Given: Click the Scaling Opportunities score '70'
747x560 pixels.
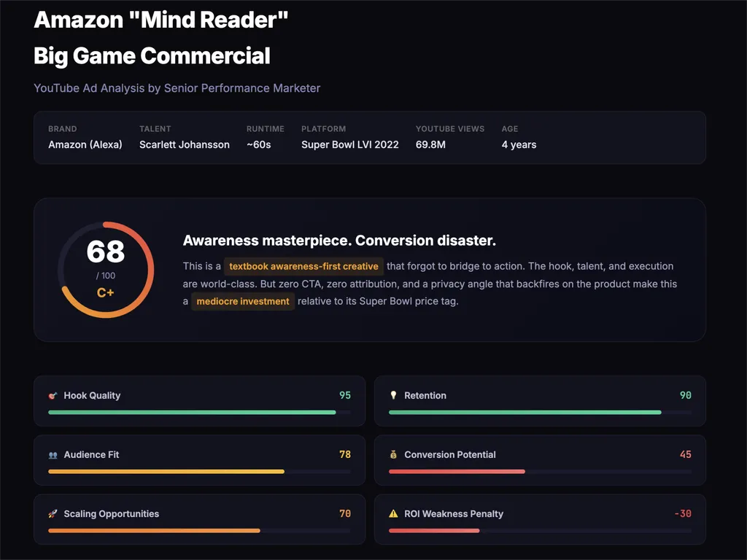Looking at the screenshot, I should click(x=345, y=514).
